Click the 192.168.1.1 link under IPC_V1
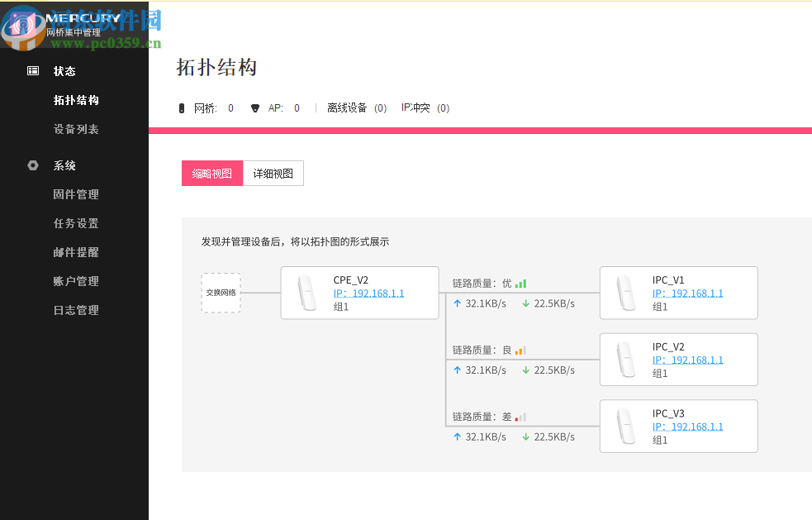812x520 pixels. pyautogui.click(x=686, y=292)
